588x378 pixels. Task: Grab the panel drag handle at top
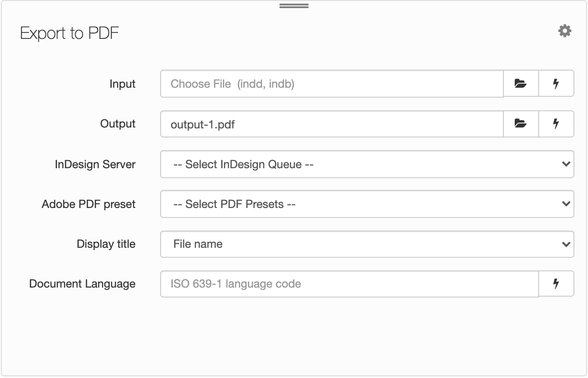tap(294, 6)
